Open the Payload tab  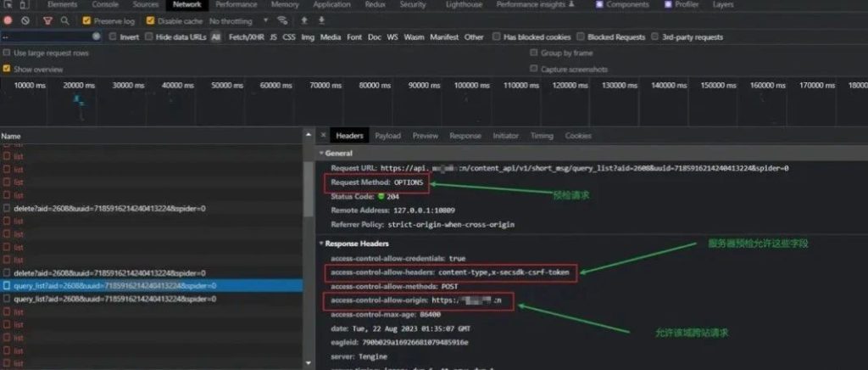(387, 136)
